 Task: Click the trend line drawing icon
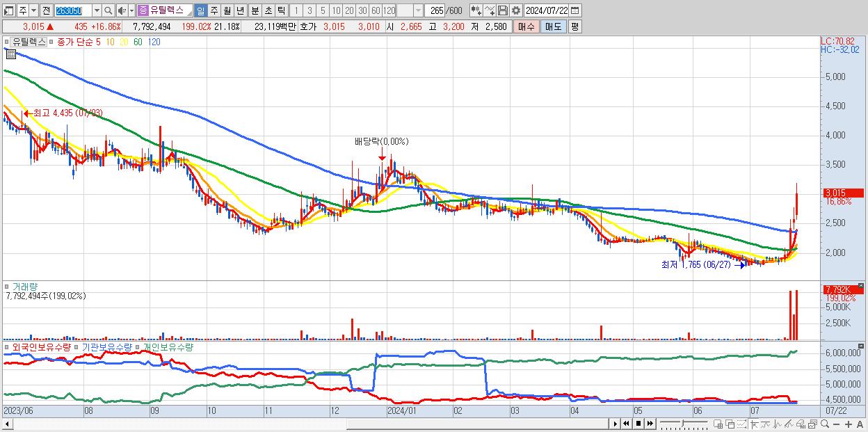click(x=789, y=424)
